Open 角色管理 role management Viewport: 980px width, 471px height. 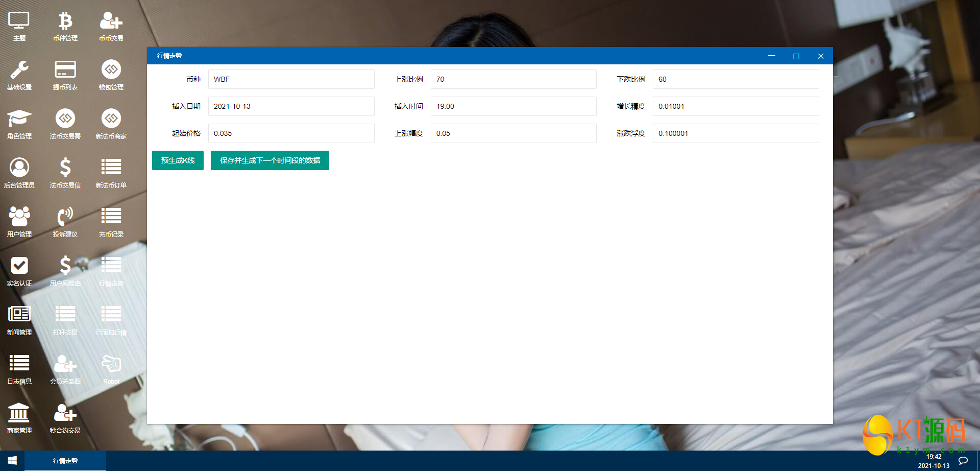(x=19, y=124)
